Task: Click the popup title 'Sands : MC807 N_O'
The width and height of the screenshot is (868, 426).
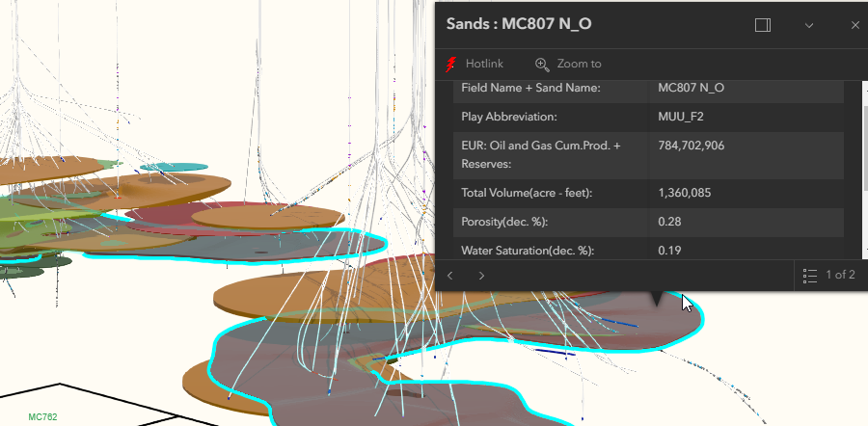Action: (x=519, y=25)
